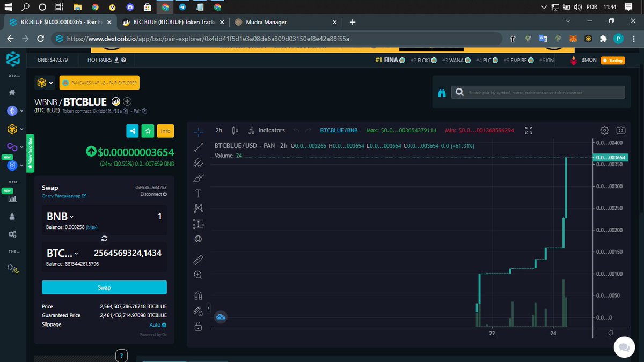Click the Max balance link under BNB
The width and height of the screenshot is (644, 362).
[x=92, y=227]
